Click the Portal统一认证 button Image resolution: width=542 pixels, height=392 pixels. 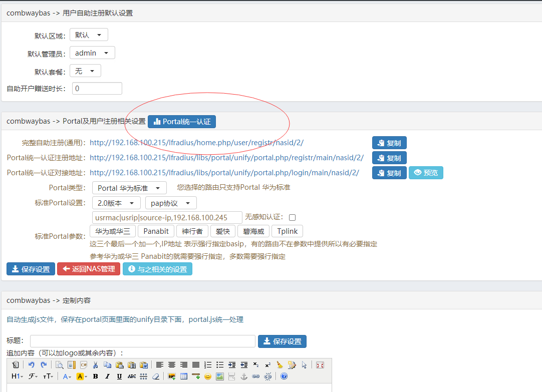coord(182,121)
